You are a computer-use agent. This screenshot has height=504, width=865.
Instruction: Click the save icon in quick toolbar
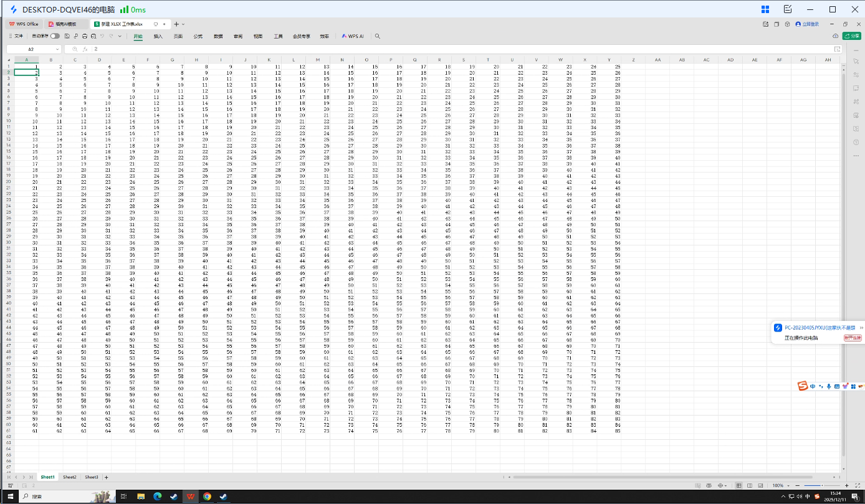click(67, 36)
